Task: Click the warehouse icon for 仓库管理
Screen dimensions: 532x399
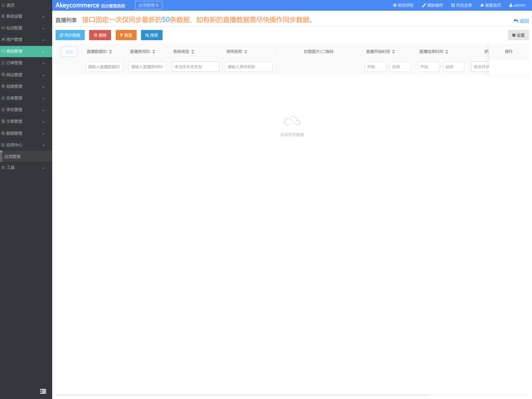Action: pyautogui.click(x=3, y=98)
